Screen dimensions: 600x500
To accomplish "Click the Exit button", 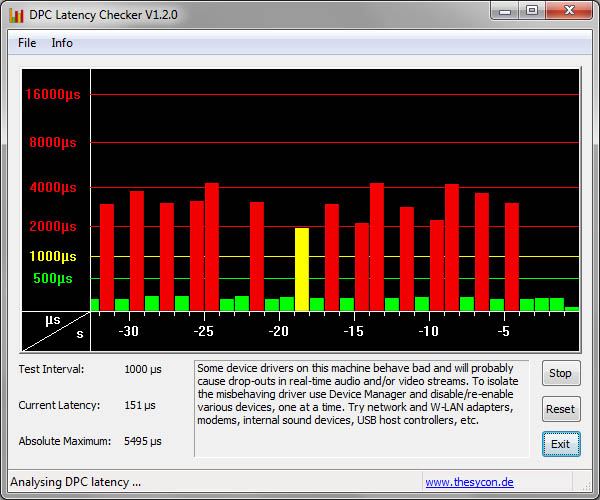I will coord(561,444).
